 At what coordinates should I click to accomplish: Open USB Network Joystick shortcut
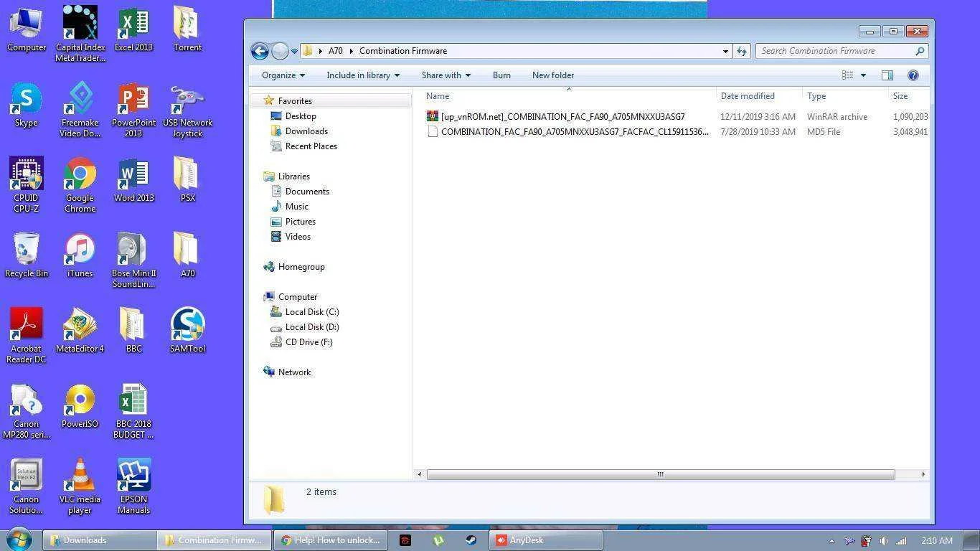click(x=187, y=109)
